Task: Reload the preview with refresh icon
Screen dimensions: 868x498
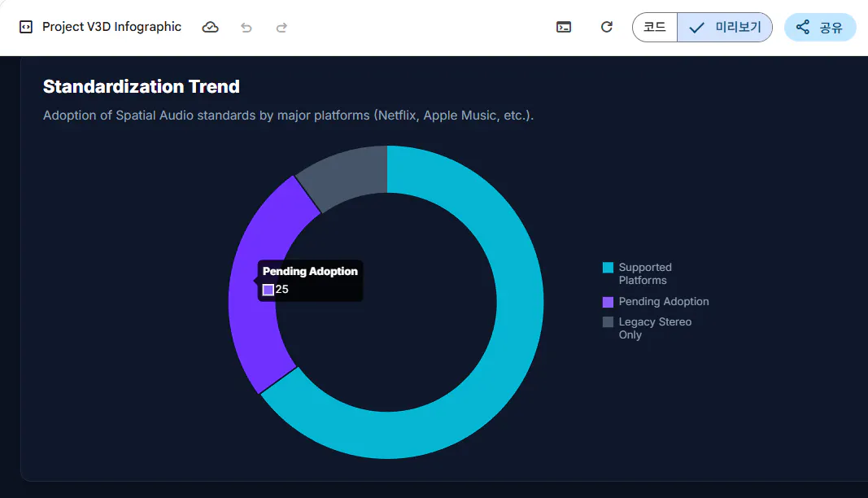Action: 607,27
